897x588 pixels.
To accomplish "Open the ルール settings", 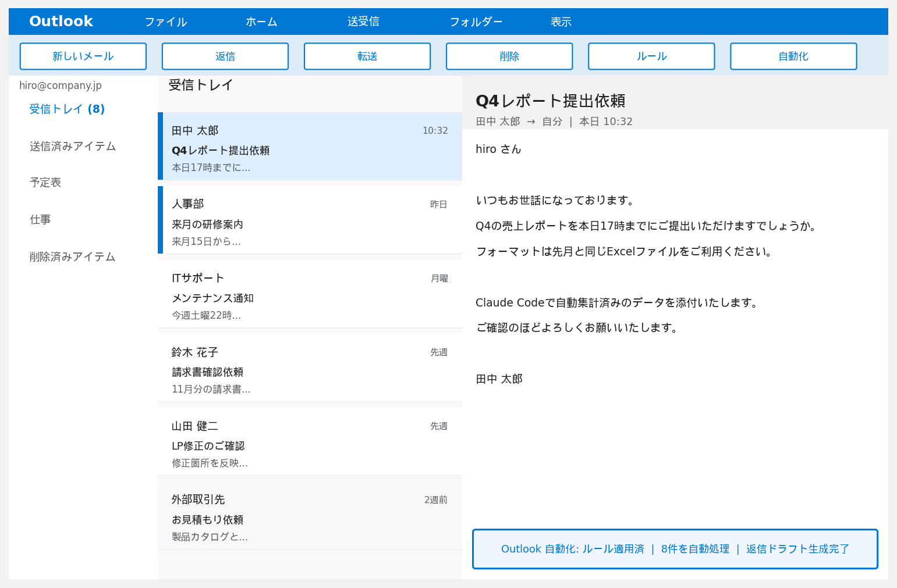I will point(651,56).
